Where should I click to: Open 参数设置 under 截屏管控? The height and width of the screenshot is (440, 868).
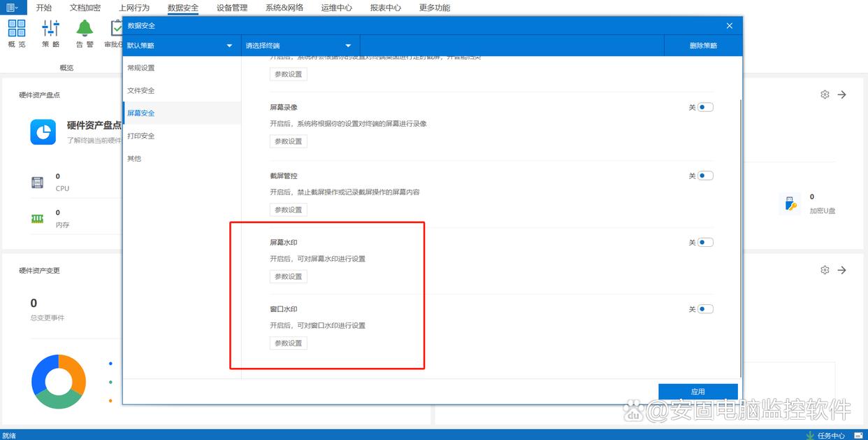[289, 210]
